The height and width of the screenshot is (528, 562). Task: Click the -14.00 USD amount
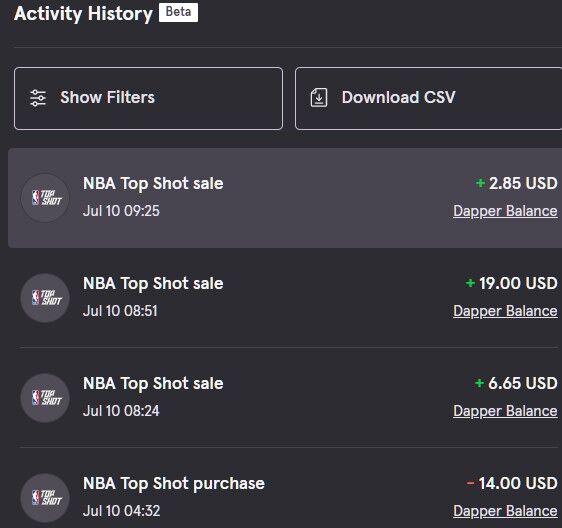point(512,483)
